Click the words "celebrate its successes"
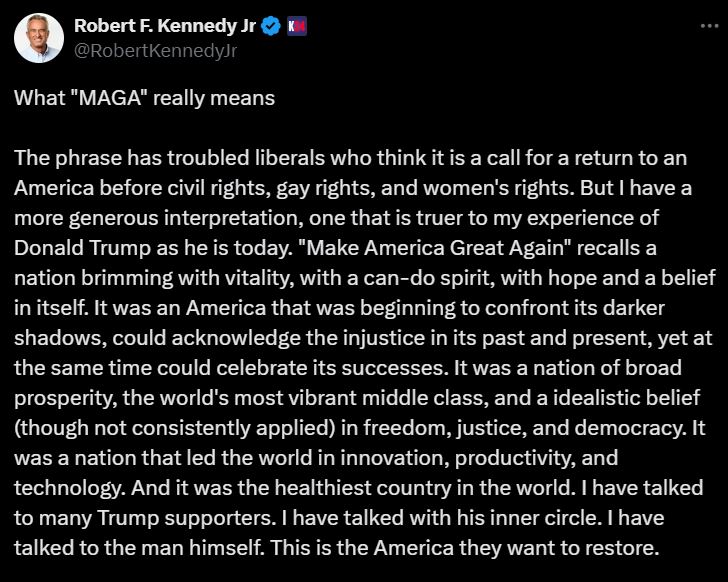This screenshot has height=582, width=728. click(331, 368)
